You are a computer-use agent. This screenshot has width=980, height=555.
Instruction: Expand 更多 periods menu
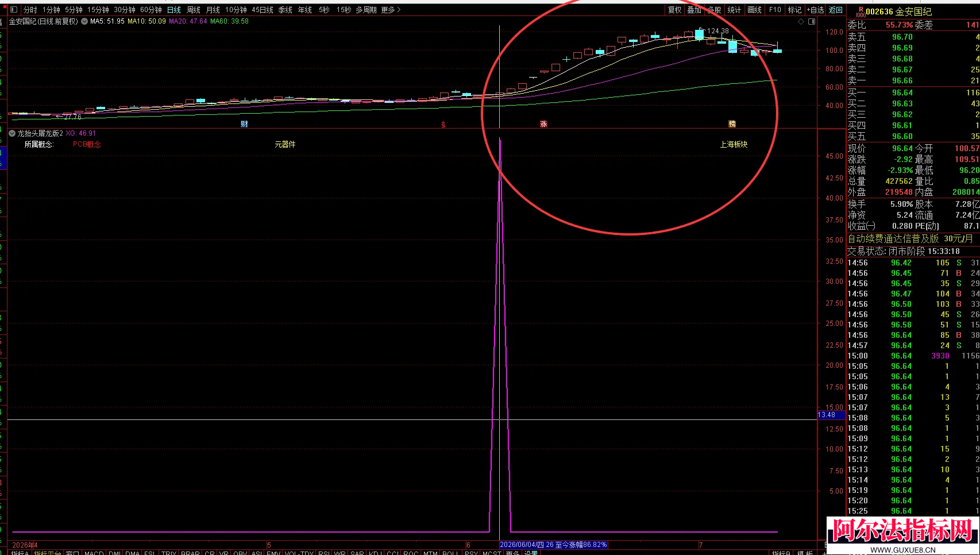pos(391,10)
